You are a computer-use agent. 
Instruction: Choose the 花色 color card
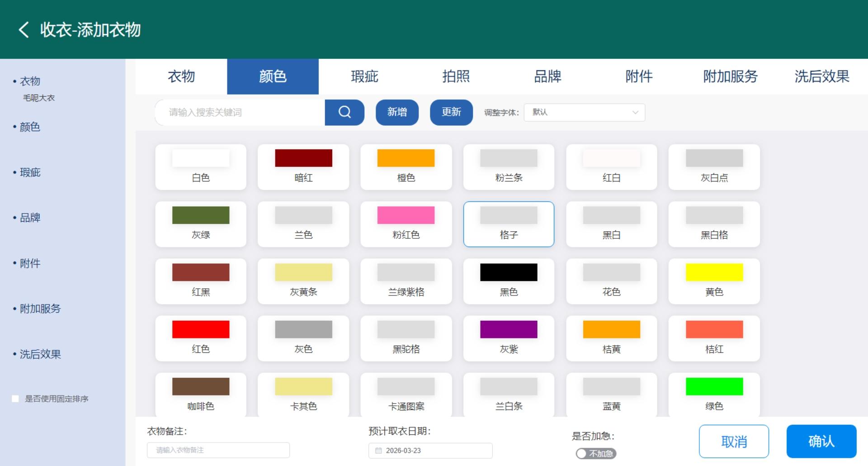pos(611,281)
